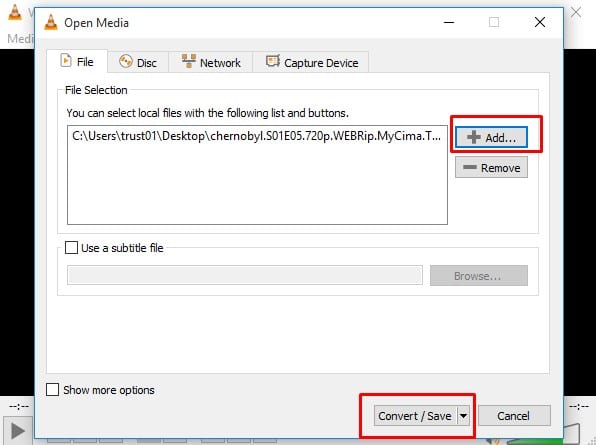The image size is (596, 445).
Task: Click the File tab page icon
Action: coord(66,61)
